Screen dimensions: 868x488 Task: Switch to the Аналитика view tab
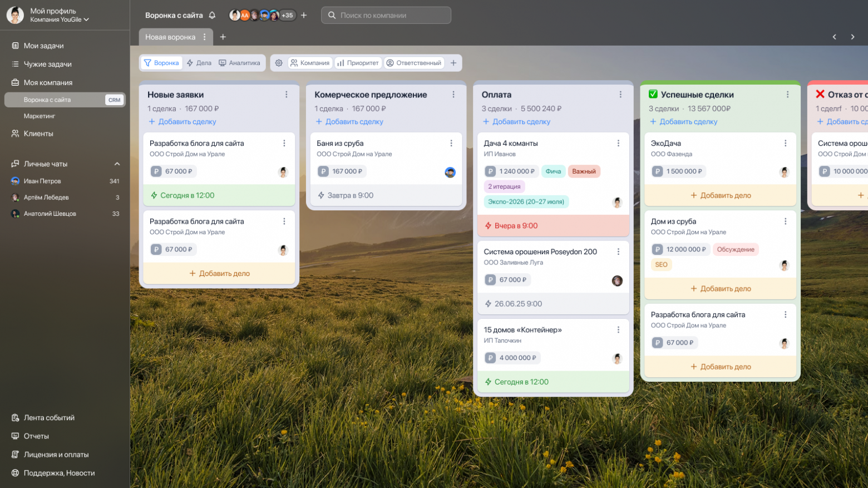pyautogui.click(x=239, y=63)
